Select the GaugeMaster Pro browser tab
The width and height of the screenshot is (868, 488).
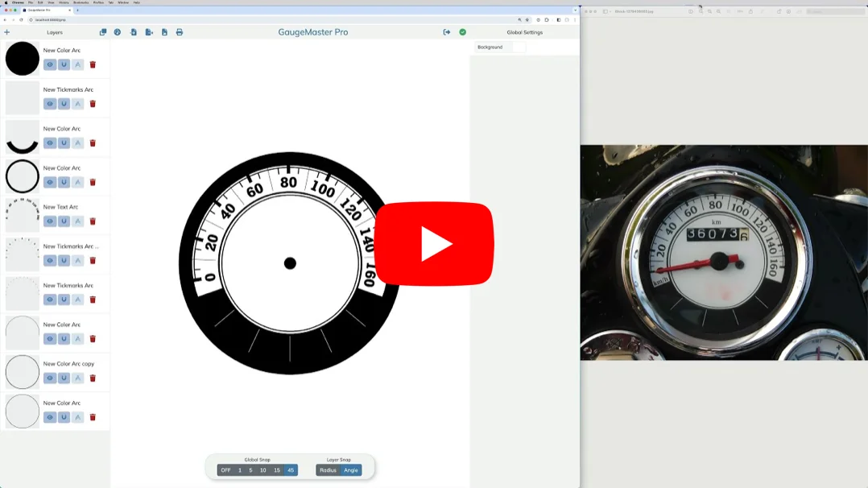tap(47, 10)
